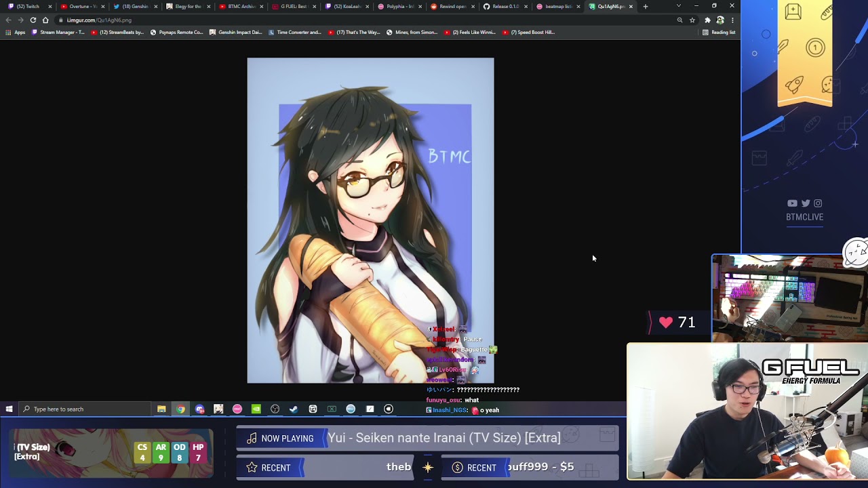Click the anime avatar taskbar icon

pos(218,409)
